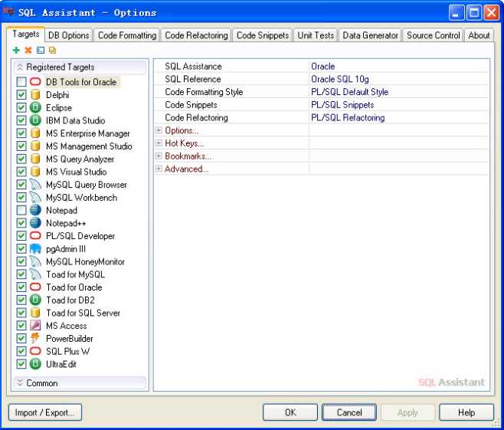504x430 pixels.
Task: Click the Import / Export... button
Action: [45, 412]
